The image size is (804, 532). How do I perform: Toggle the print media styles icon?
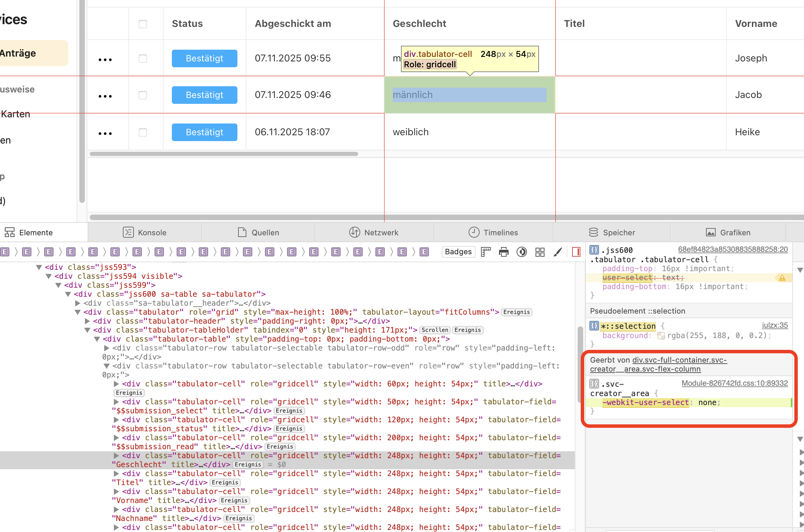(504, 252)
